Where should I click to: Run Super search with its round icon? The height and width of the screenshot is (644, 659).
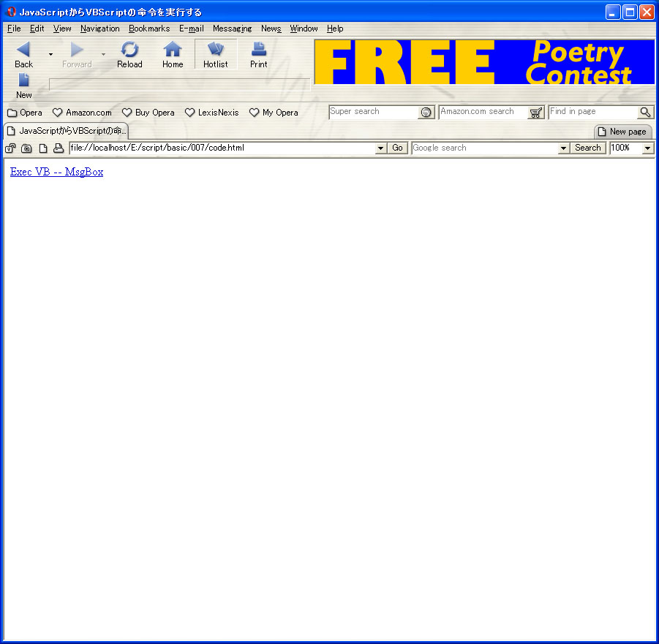(426, 113)
